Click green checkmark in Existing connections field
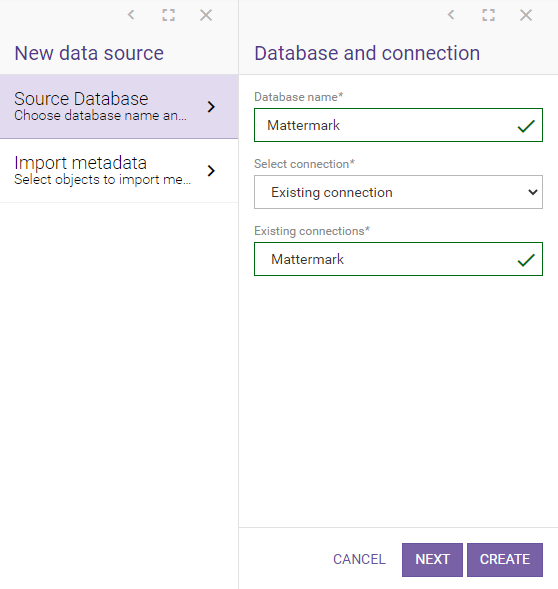 click(x=526, y=260)
